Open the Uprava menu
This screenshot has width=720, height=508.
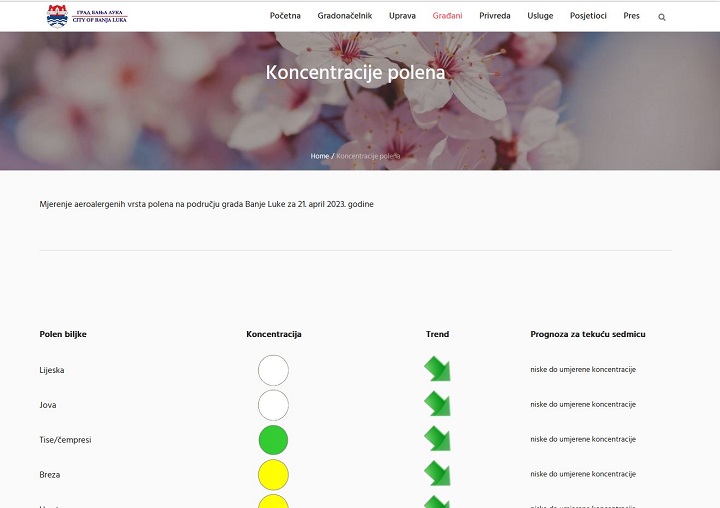point(402,16)
